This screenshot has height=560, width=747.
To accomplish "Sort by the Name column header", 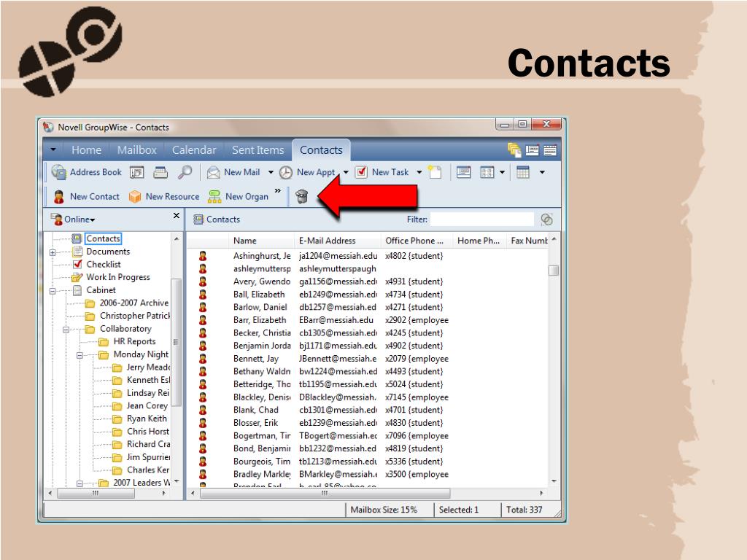I will (245, 241).
